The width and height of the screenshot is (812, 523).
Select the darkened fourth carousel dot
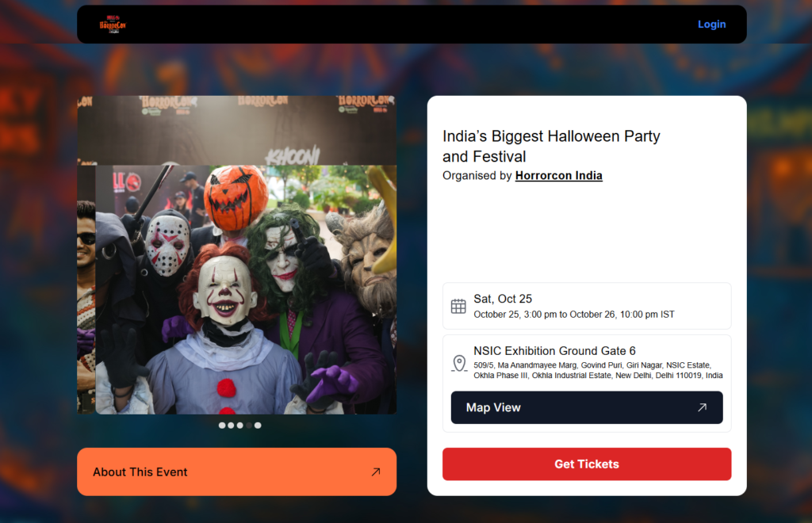coord(249,425)
